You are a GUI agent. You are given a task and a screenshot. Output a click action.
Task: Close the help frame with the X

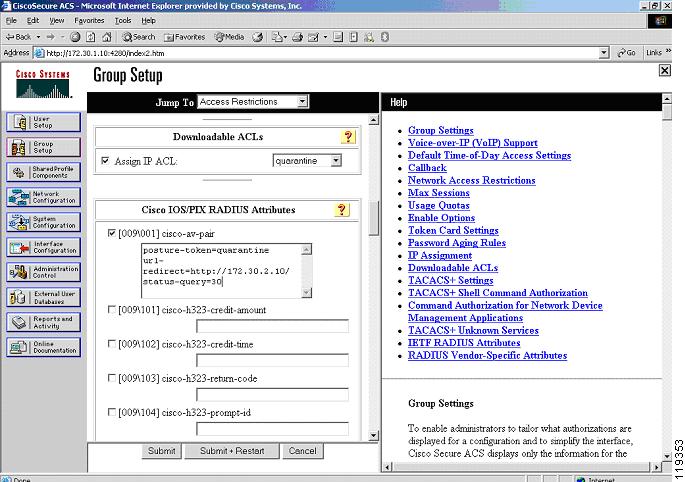pyautogui.click(x=664, y=70)
